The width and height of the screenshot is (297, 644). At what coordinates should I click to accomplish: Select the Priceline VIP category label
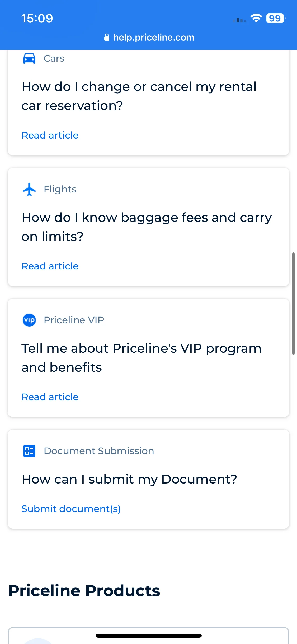coord(74,320)
